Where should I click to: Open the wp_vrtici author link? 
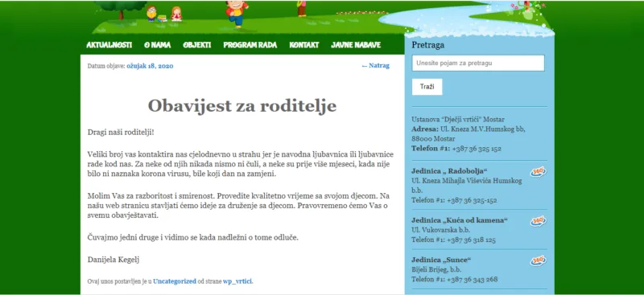click(238, 281)
